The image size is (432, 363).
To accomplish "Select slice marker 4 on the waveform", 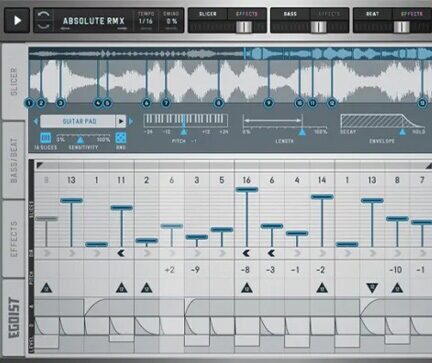I will pyautogui.click(x=98, y=103).
